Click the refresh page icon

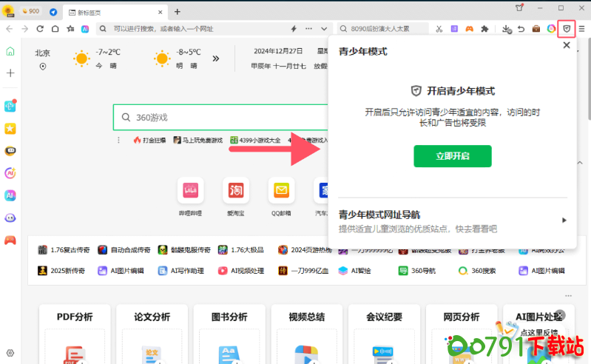40,29
